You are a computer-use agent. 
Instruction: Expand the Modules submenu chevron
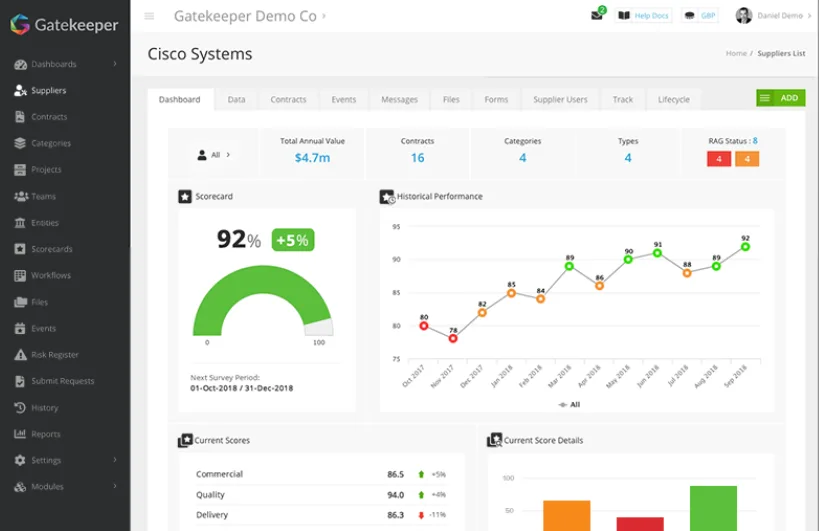115,486
